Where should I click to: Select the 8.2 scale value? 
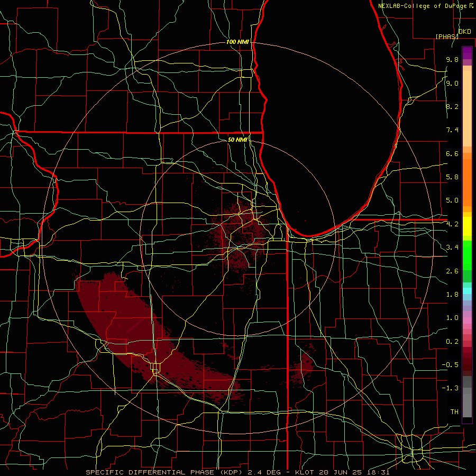pos(452,106)
